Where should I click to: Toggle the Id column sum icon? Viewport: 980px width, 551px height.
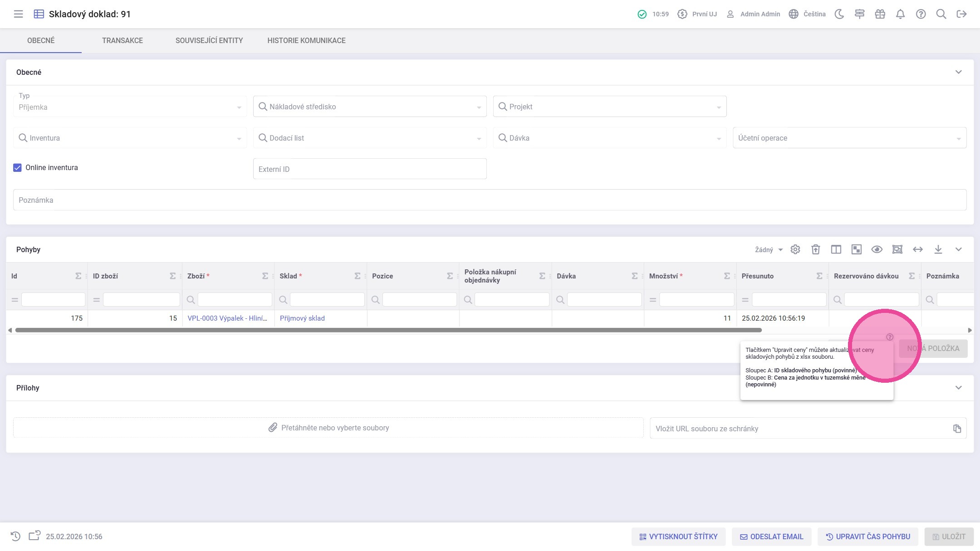point(78,276)
